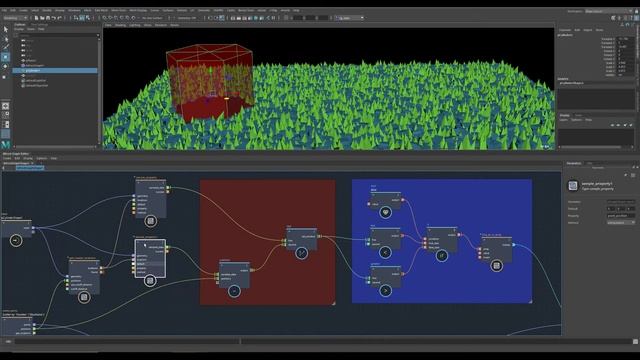Click the selected sample_property node's circular icon
This screenshot has width=640, height=360.
click(150, 281)
